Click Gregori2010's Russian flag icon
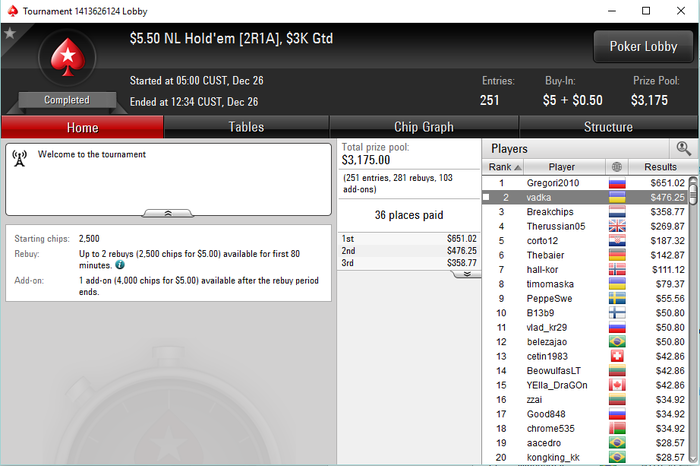Screen dimensions: 700x466 point(617,183)
